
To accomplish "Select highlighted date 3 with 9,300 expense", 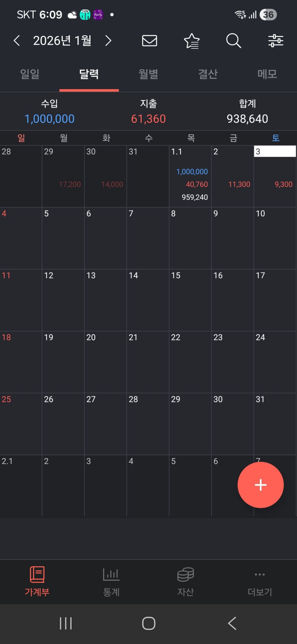I will [275, 176].
